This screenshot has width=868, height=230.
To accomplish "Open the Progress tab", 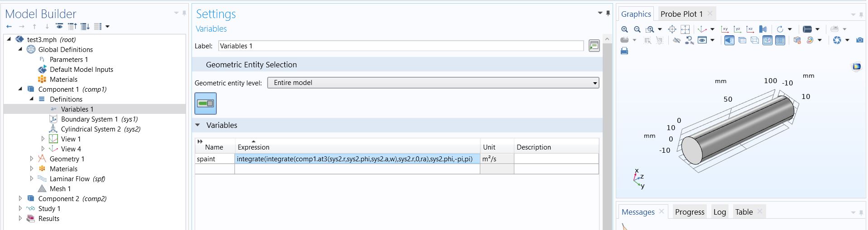I will pyautogui.click(x=689, y=212).
